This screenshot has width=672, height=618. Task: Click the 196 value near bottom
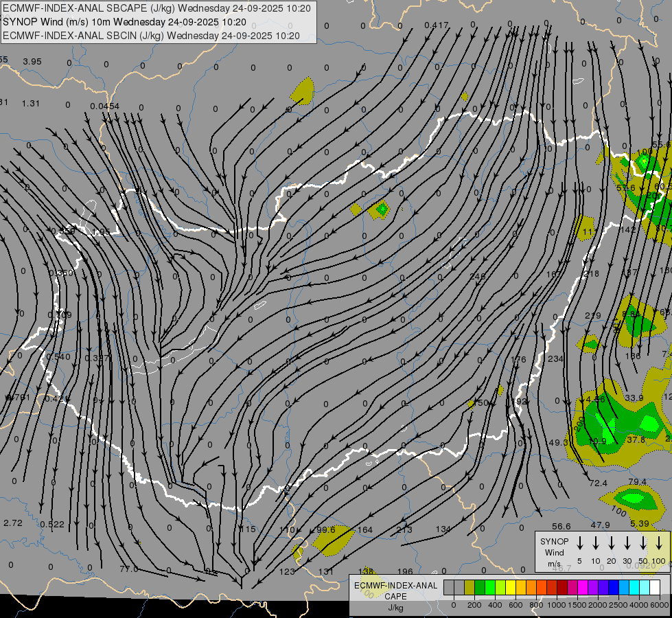point(405,571)
